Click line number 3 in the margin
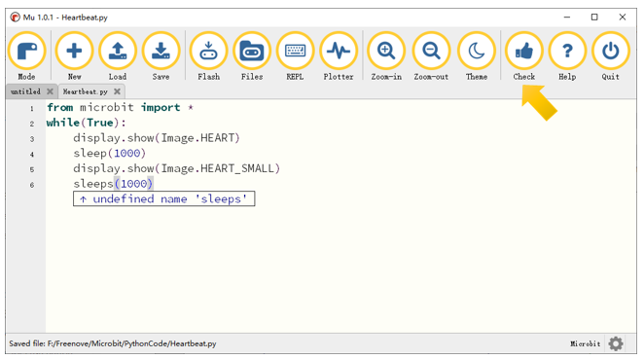This screenshot has width=644, height=359. (x=32, y=139)
